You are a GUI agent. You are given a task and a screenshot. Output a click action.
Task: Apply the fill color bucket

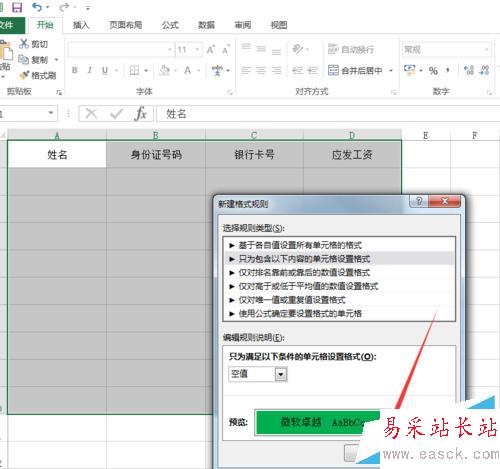(x=164, y=70)
